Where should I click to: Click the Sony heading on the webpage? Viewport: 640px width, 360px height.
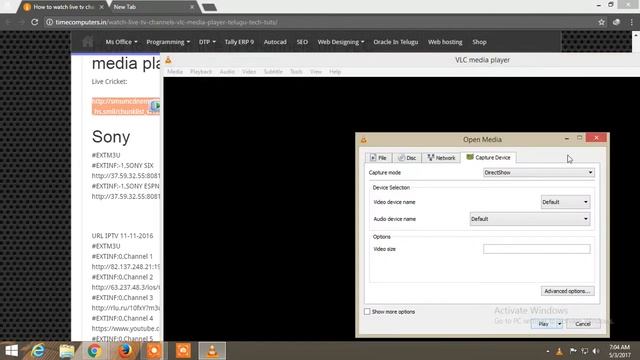point(111,136)
